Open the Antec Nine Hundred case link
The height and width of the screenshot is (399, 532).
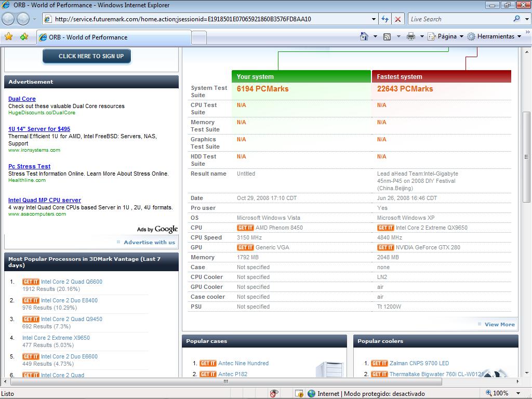(x=243, y=363)
